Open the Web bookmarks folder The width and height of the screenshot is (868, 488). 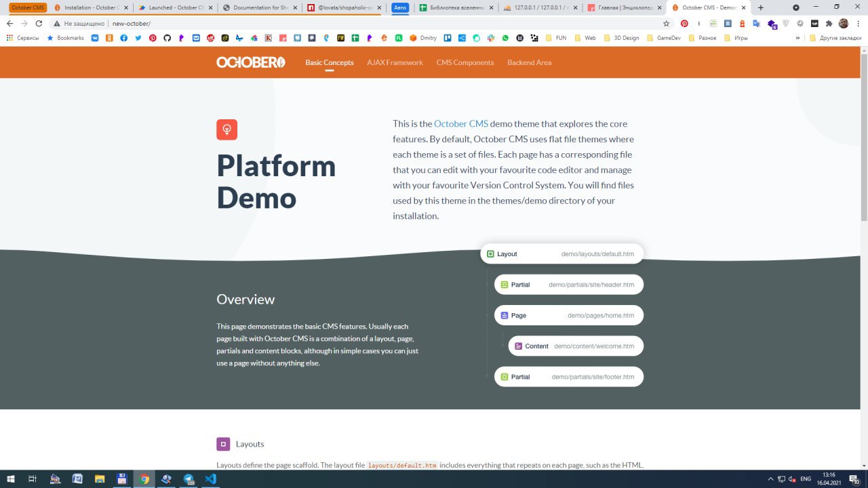click(585, 38)
